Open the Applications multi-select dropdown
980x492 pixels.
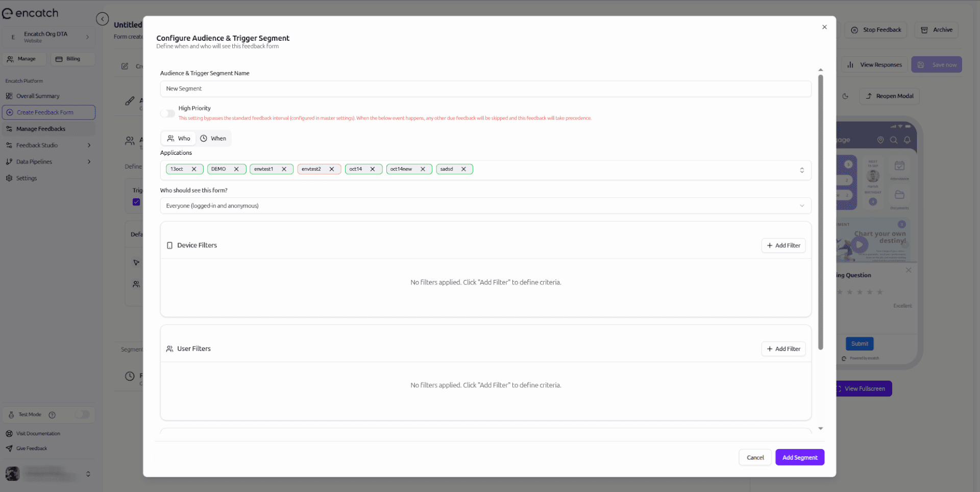click(801, 170)
